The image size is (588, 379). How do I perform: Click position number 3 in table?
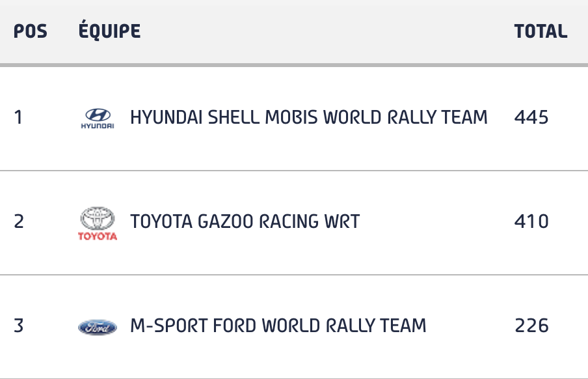(x=19, y=326)
